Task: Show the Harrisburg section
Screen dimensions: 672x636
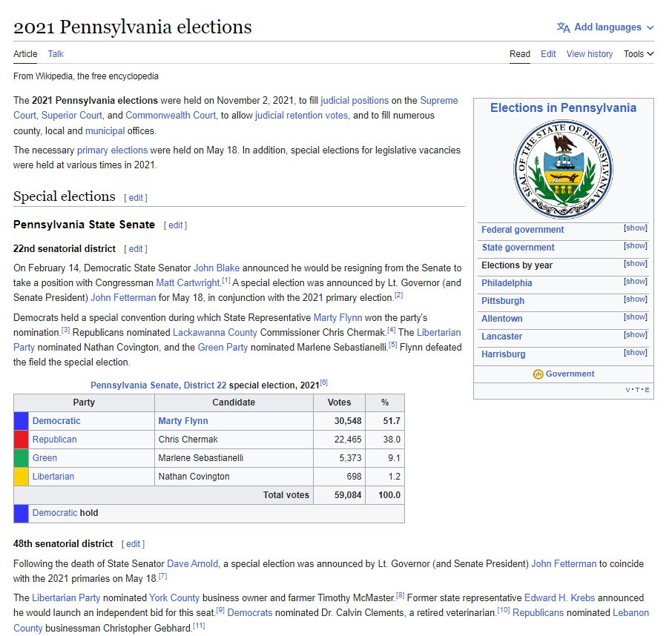Action: pos(635,353)
